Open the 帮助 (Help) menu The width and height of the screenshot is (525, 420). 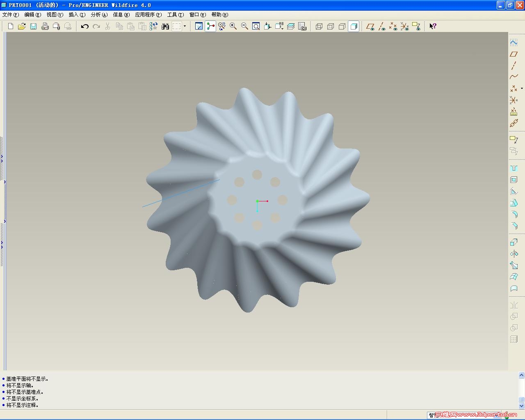[220, 15]
